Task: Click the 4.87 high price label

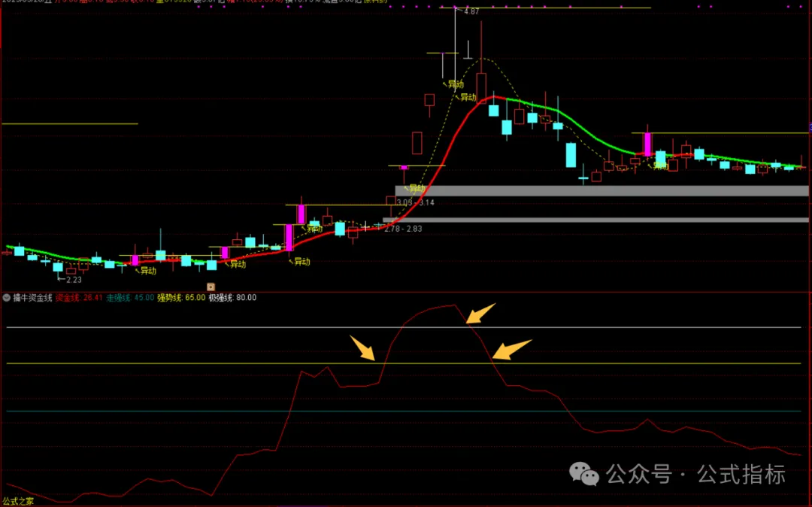Action: pyautogui.click(x=471, y=11)
